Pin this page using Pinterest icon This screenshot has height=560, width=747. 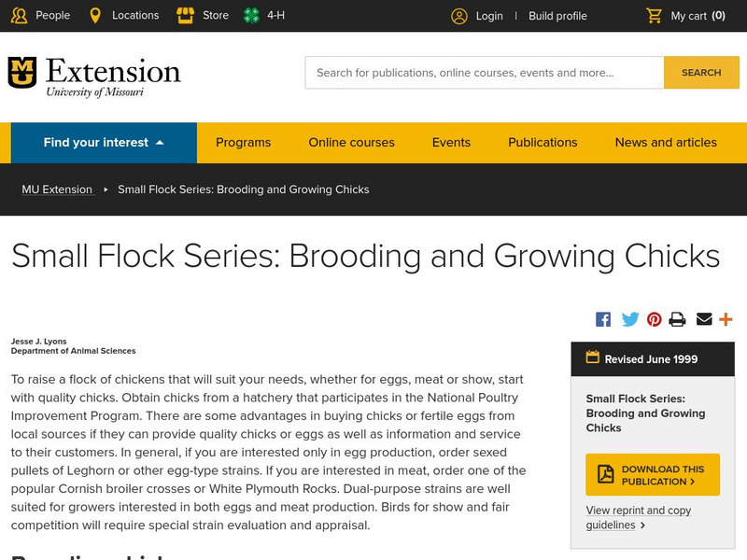click(x=655, y=319)
